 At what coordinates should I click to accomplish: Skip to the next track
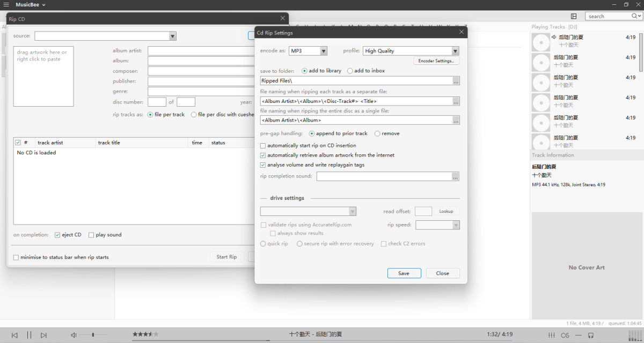[x=44, y=335]
